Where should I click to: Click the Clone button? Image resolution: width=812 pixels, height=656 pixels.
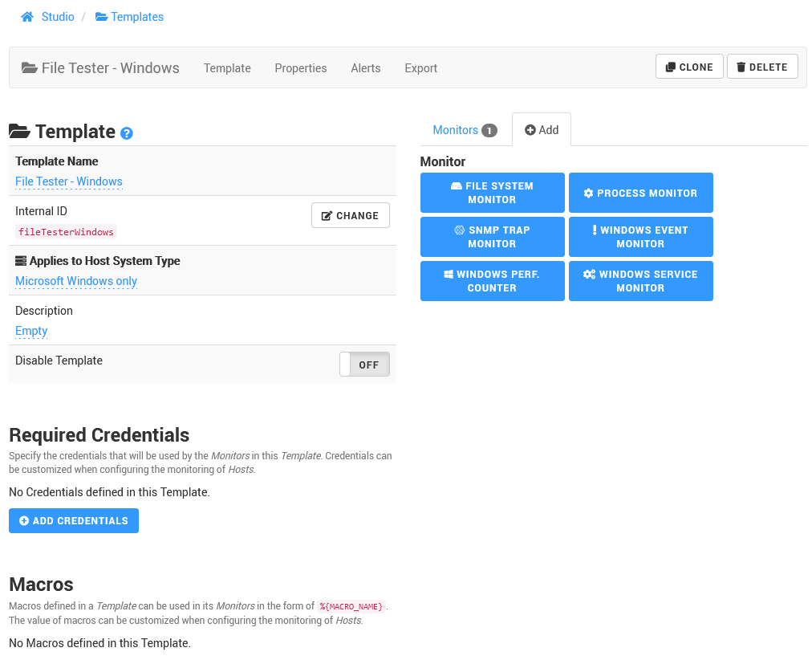(689, 67)
